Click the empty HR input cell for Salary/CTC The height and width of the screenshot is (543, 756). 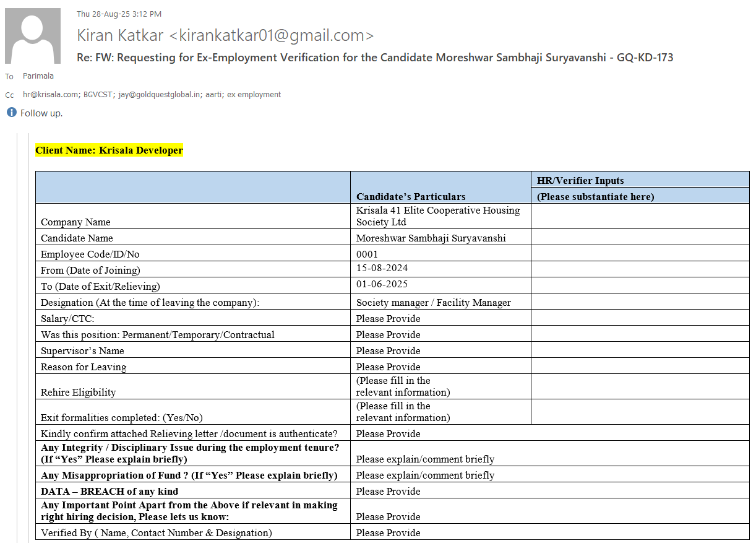pyautogui.click(x=640, y=318)
